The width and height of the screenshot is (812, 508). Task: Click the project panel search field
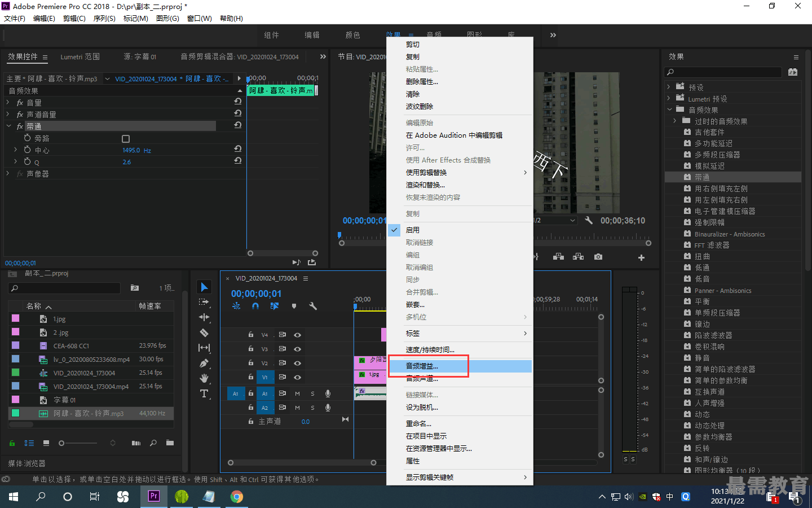tap(64, 288)
